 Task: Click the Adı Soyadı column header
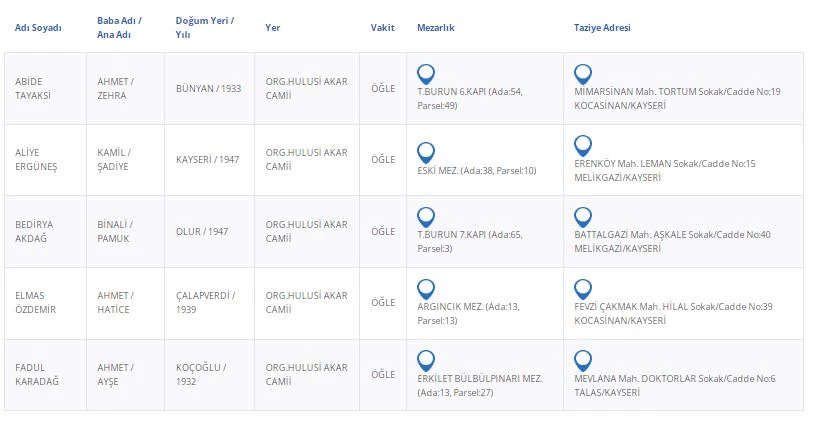click(x=38, y=28)
